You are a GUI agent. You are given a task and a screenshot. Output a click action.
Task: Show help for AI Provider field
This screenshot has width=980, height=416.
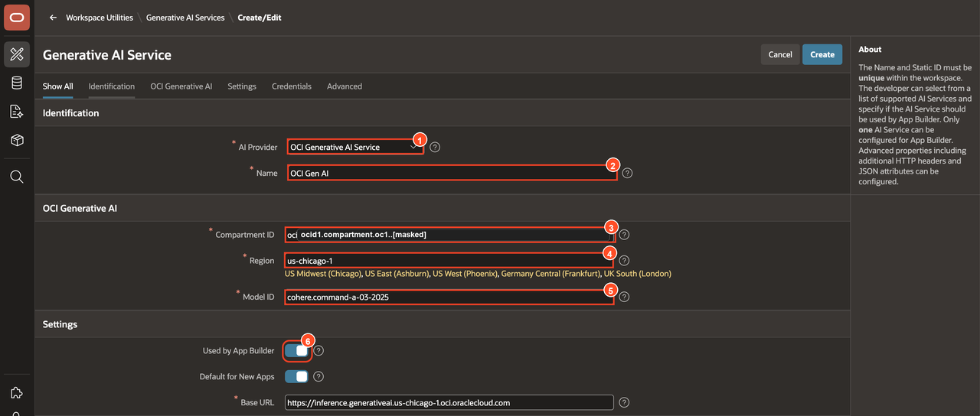(435, 147)
